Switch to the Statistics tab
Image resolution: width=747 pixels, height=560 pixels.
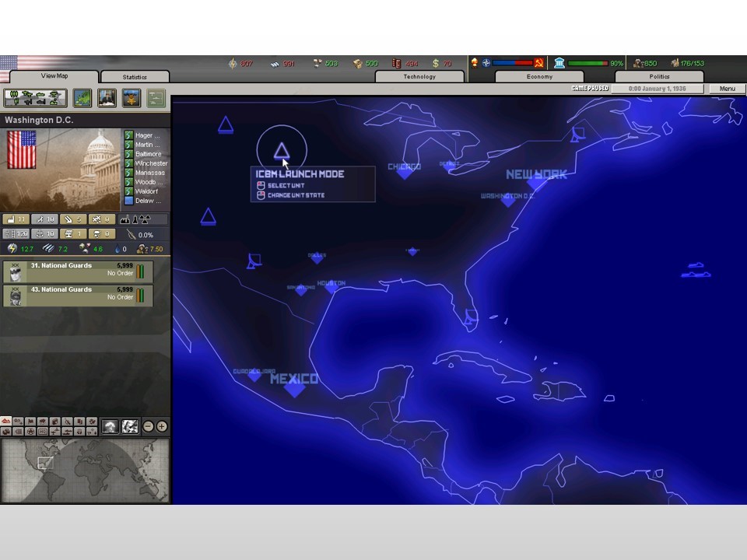pos(134,77)
